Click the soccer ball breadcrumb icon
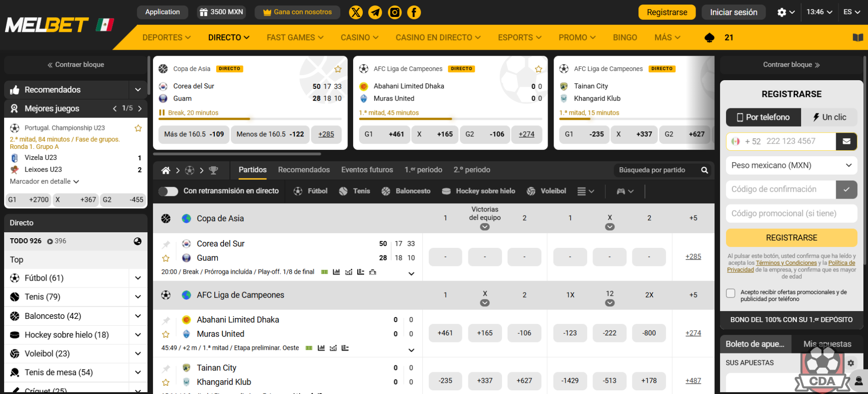The height and width of the screenshot is (394, 868). coord(189,171)
